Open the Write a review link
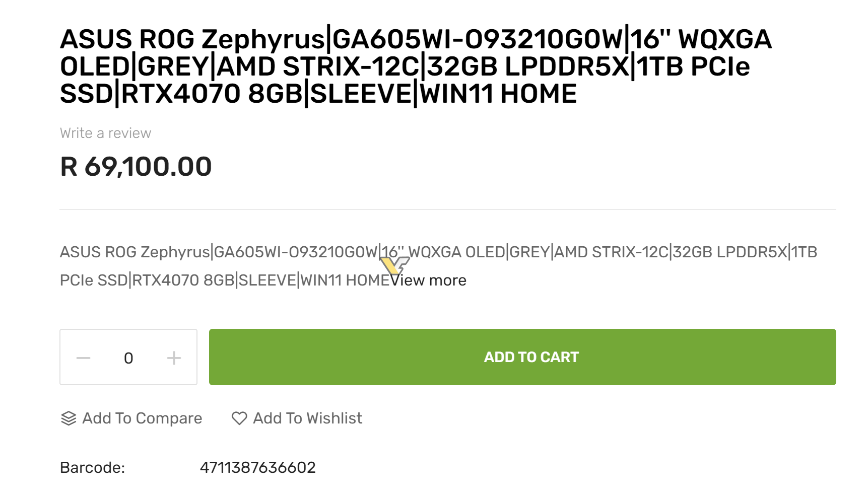This screenshot has width=868, height=496. (105, 133)
